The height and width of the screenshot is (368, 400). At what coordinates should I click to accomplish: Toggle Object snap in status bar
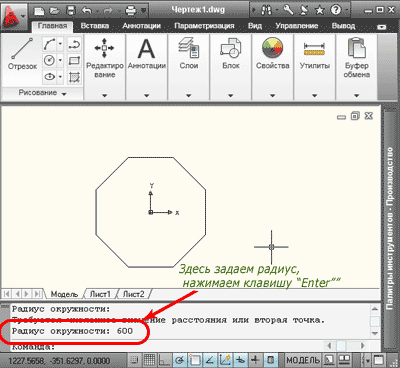[195, 360]
